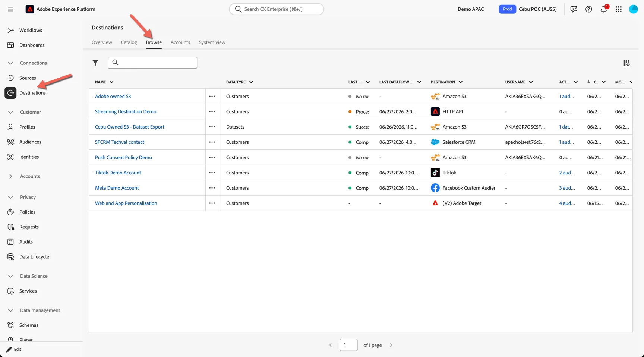
Task: Collapse the Data Science section
Action: pos(10,276)
